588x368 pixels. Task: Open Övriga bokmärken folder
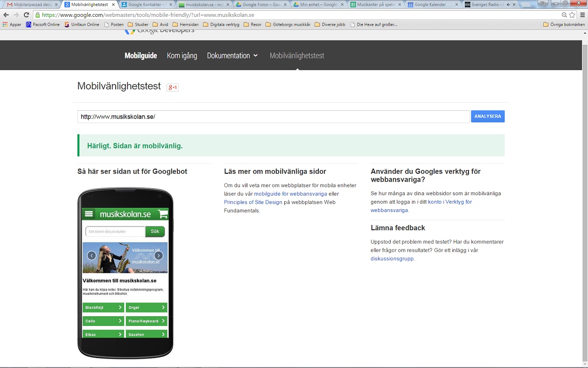(564, 24)
